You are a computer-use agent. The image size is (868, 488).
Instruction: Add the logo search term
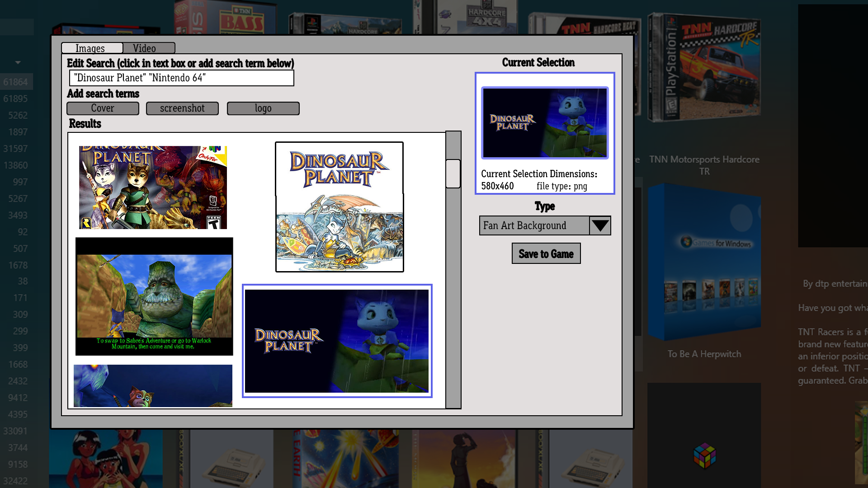coord(263,108)
